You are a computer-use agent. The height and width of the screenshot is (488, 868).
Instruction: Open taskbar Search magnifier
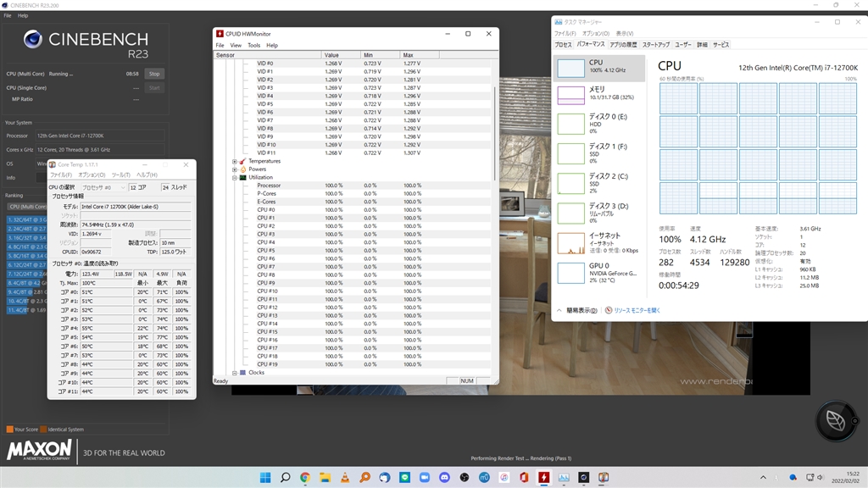(285, 477)
